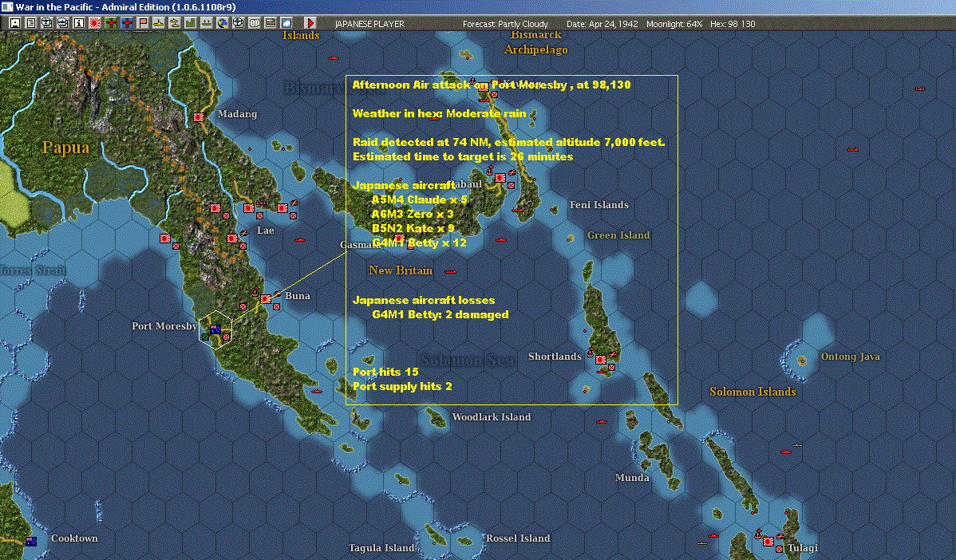
Task: Click the 'JAPANESE PLAYER' label
Action: 369,24
